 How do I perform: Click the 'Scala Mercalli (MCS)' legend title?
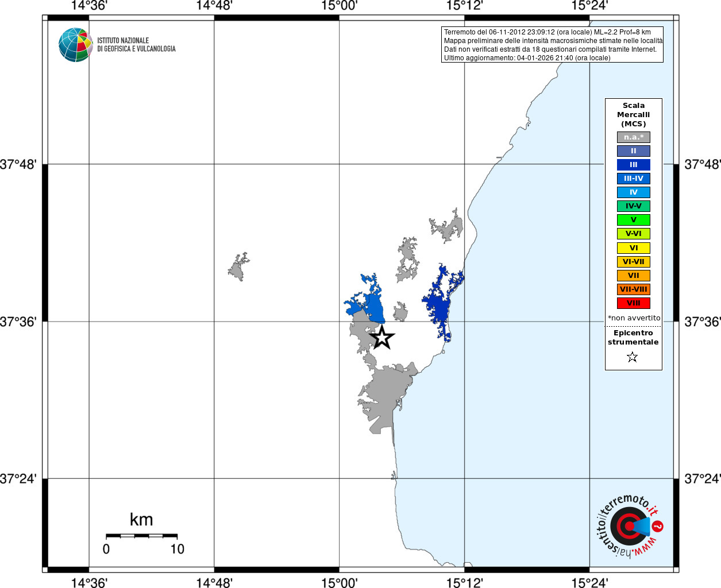click(634, 115)
